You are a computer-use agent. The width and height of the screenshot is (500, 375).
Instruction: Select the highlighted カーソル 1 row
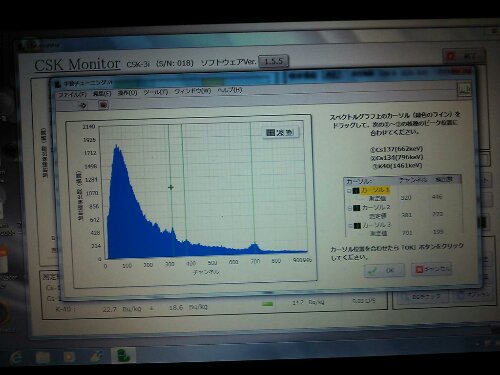[x=374, y=190]
